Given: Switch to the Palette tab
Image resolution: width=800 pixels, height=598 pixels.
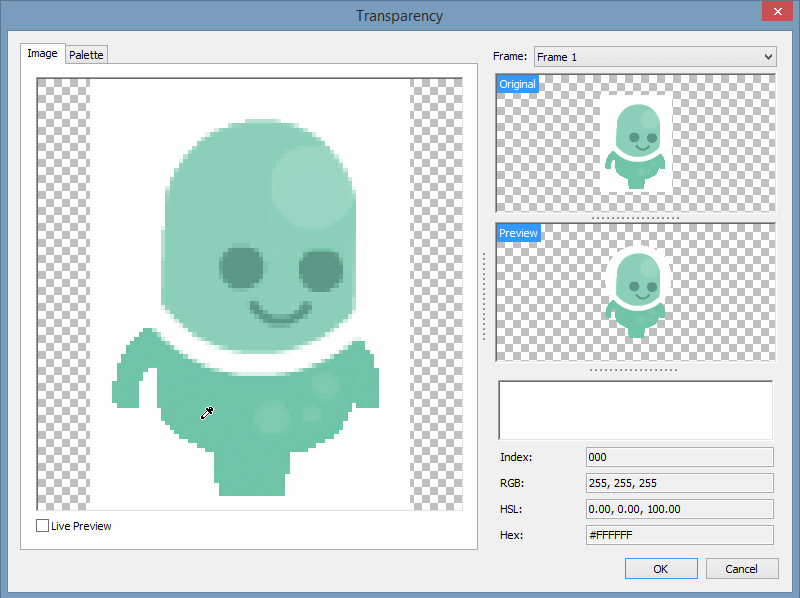Looking at the screenshot, I should (86, 54).
